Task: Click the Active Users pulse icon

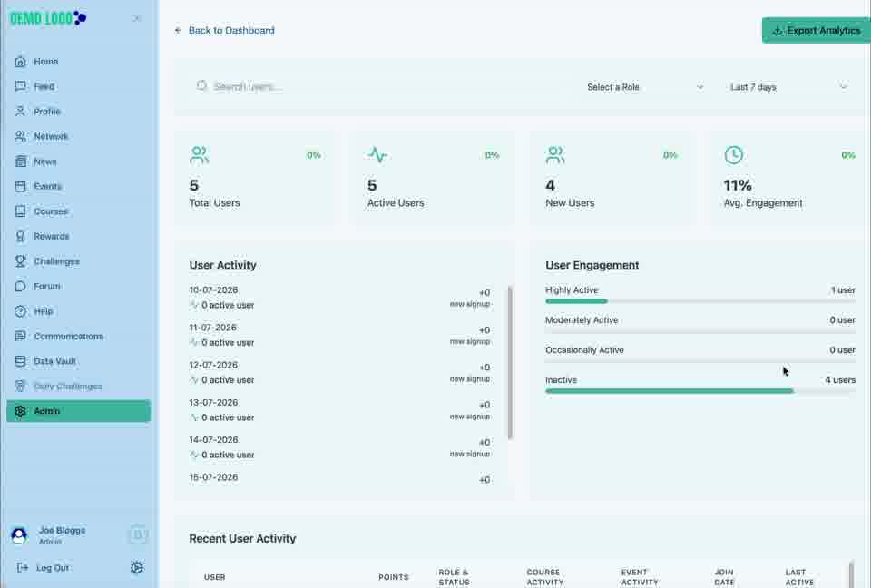Action: coord(377,155)
